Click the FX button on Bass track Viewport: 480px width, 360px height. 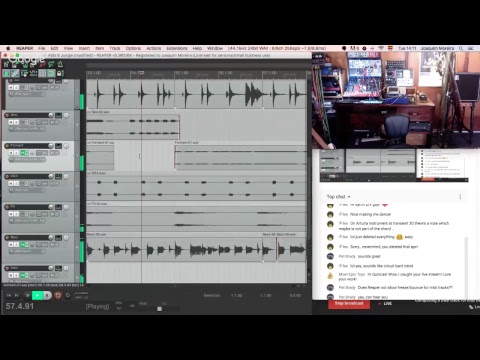point(23,245)
